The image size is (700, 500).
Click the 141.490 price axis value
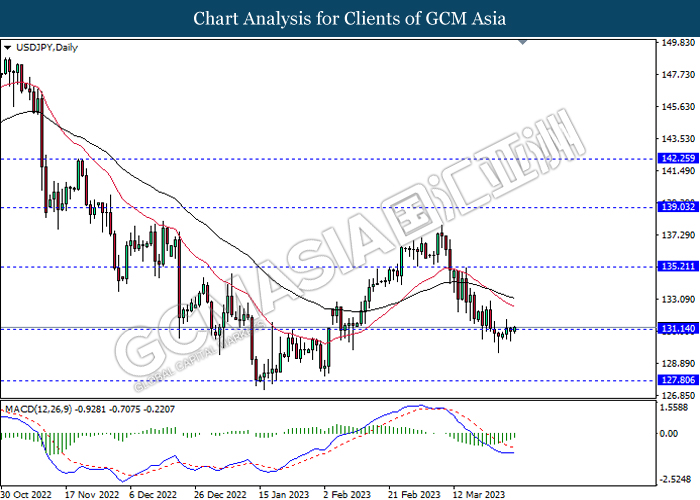(x=678, y=171)
